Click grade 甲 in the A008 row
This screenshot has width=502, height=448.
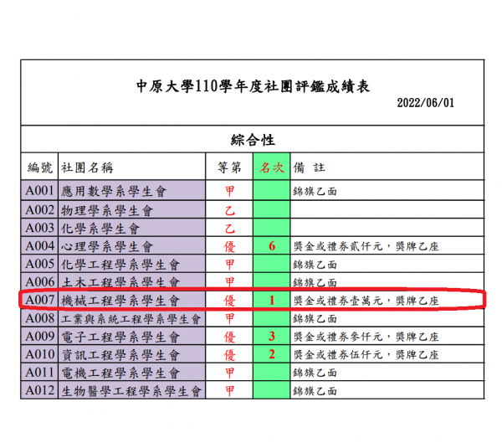(x=229, y=318)
